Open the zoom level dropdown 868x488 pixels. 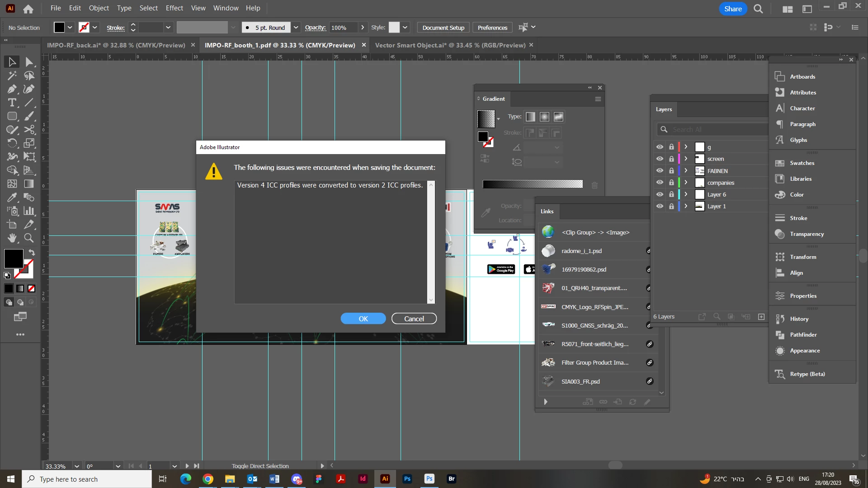click(77, 466)
